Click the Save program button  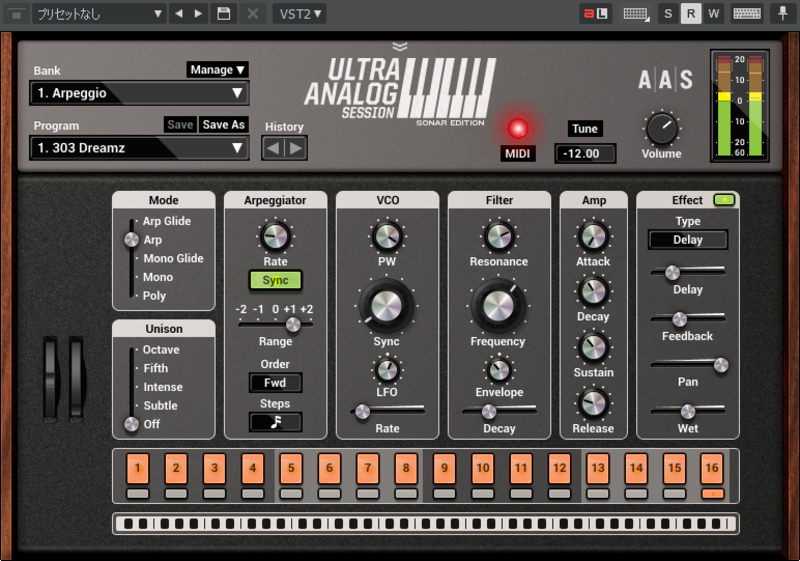pyautogui.click(x=180, y=124)
